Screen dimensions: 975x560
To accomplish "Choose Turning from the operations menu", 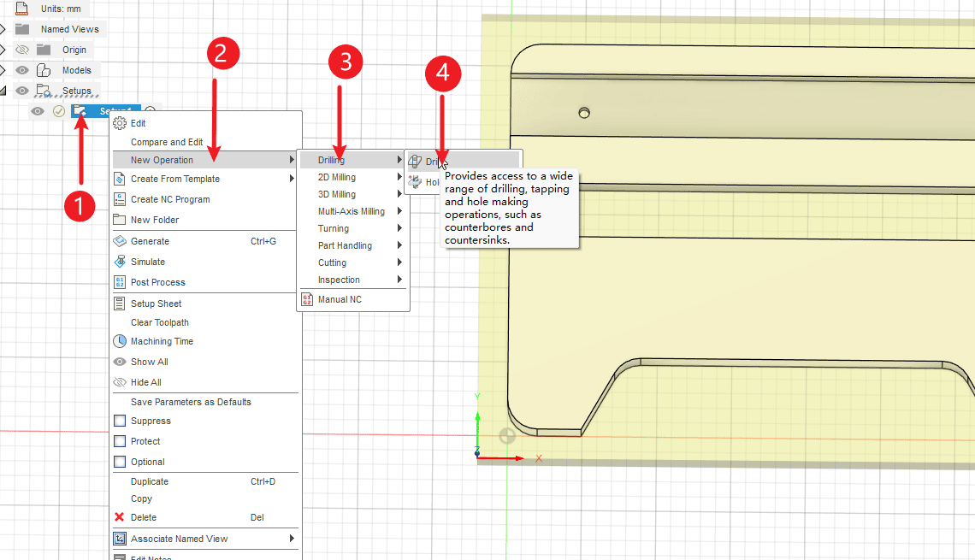I will pyautogui.click(x=334, y=228).
